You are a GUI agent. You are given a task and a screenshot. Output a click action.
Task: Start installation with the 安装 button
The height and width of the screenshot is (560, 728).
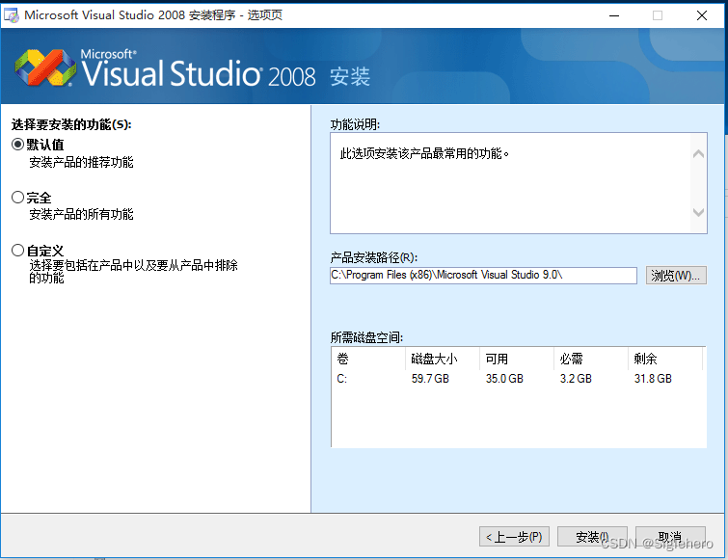click(x=591, y=537)
